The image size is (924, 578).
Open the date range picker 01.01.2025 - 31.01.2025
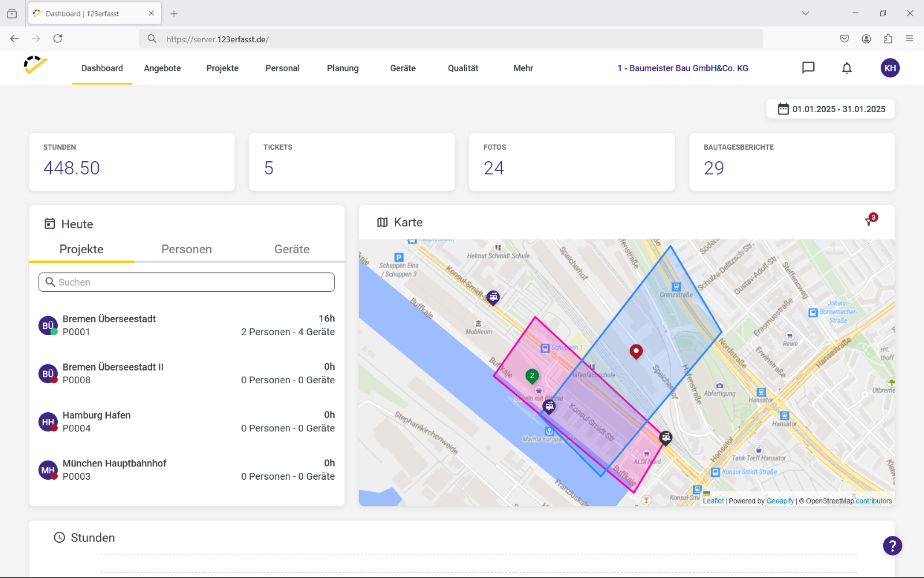point(830,109)
